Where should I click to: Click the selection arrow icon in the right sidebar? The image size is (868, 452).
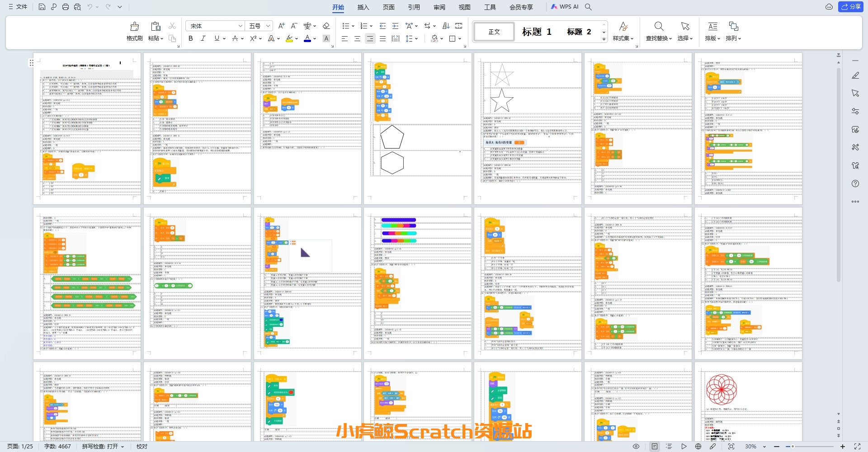855,93
